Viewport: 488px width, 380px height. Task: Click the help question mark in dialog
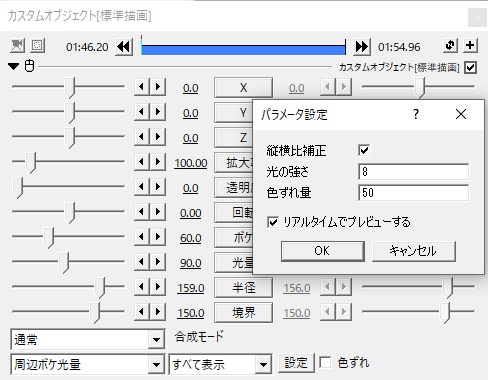coord(416,114)
